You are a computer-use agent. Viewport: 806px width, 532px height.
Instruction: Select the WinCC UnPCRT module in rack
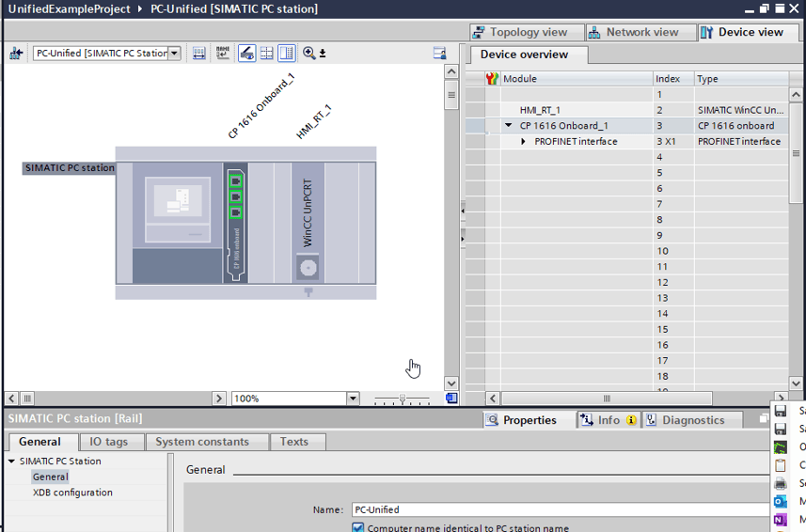308,224
